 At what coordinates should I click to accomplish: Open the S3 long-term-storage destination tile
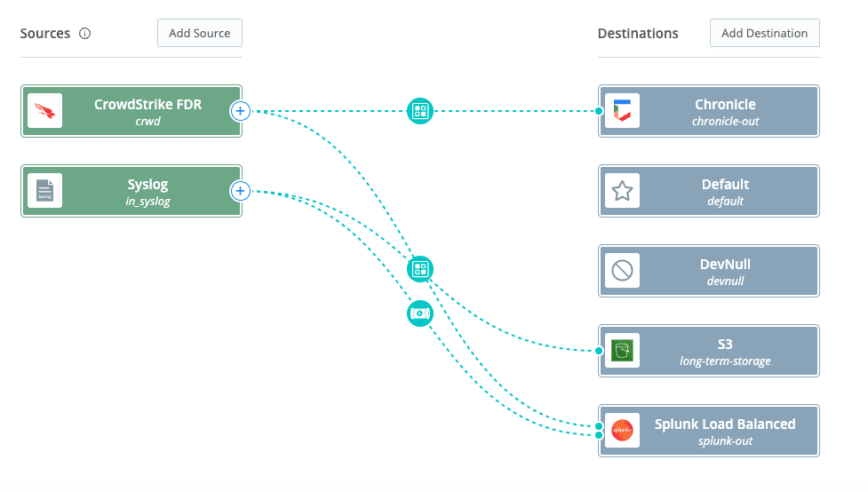[x=725, y=351]
